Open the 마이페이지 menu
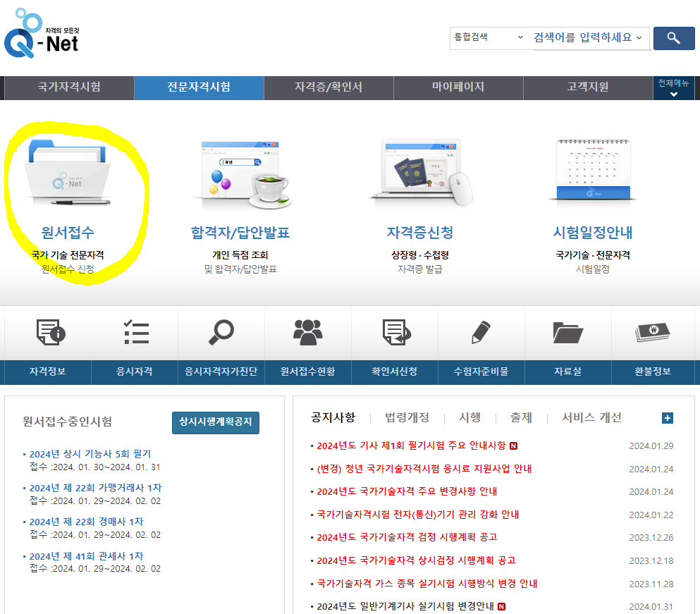 click(458, 87)
